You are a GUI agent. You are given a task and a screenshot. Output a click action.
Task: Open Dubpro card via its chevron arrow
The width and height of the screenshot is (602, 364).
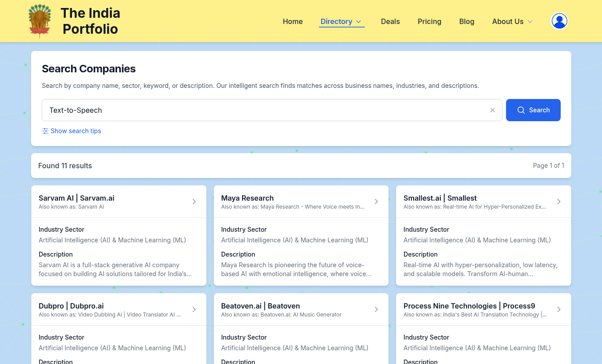(194, 309)
